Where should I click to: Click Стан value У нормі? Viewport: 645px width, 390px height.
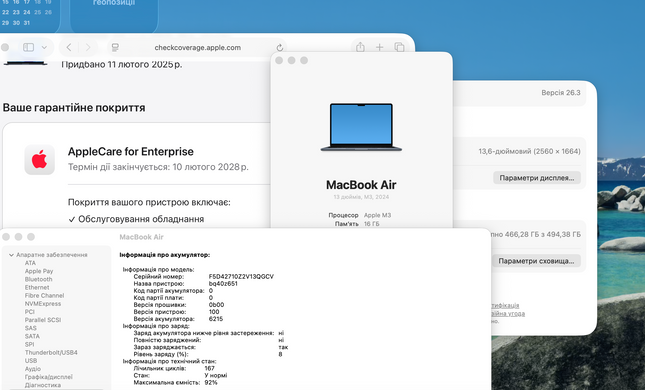(x=216, y=375)
